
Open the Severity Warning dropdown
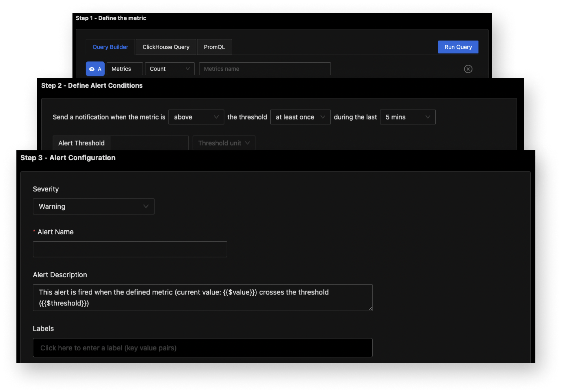point(93,207)
